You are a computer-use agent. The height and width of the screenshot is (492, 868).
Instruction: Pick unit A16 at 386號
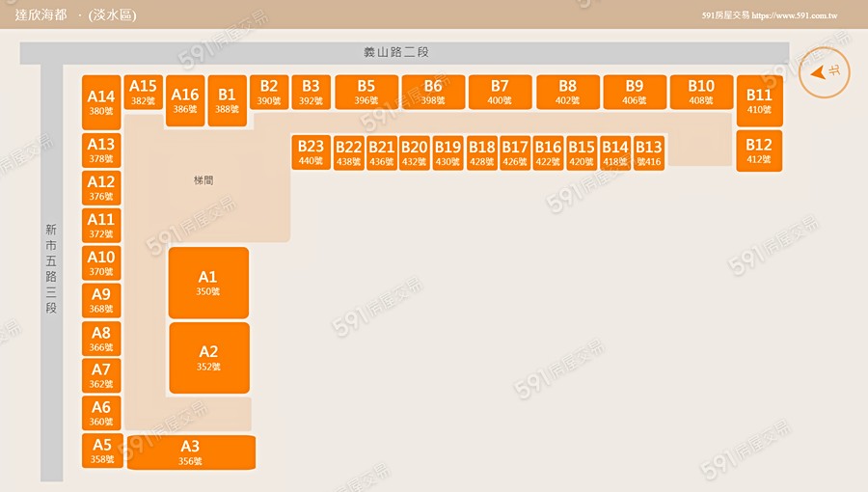(x=184, y=100)
